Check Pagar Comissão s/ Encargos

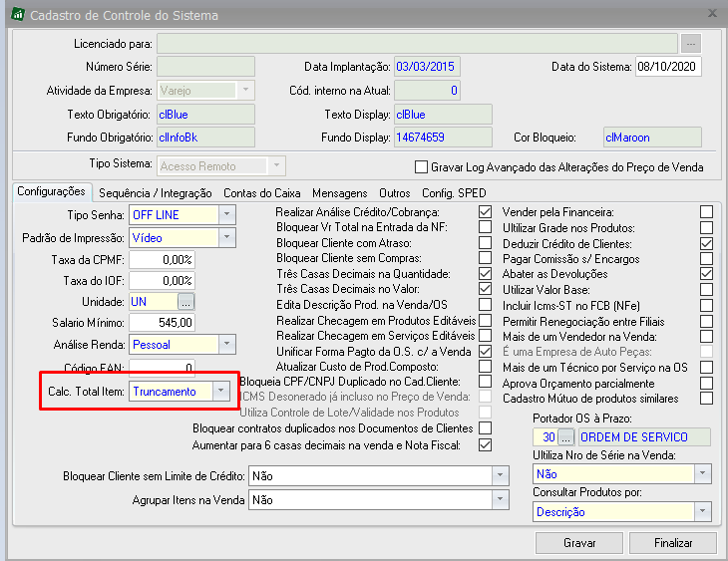click(x=707, y=258)
